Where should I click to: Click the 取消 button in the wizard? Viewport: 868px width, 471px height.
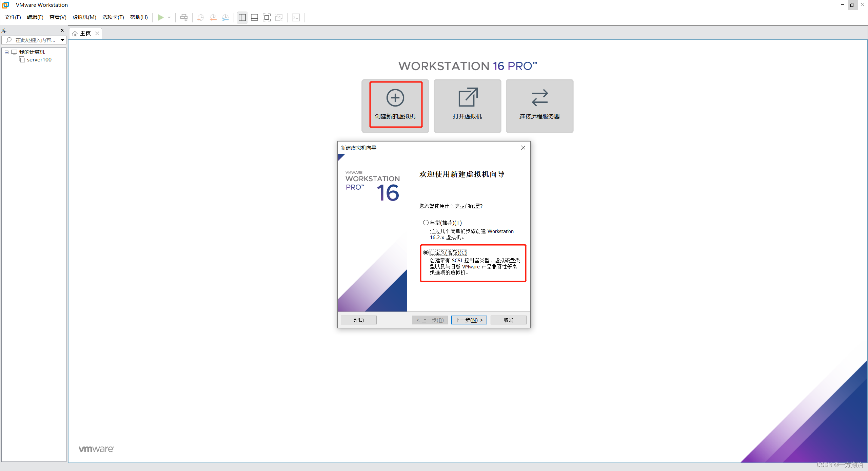508,320
